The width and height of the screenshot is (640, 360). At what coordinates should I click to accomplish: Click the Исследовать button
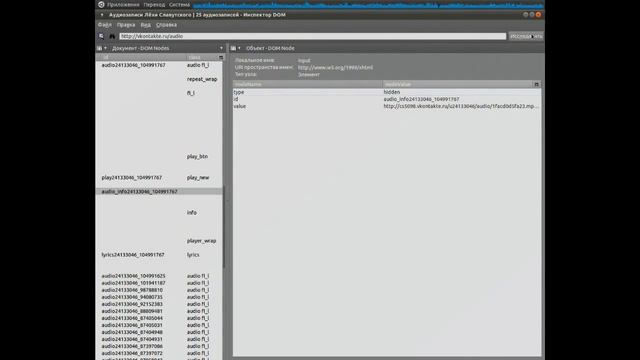[x=526, y=36]
